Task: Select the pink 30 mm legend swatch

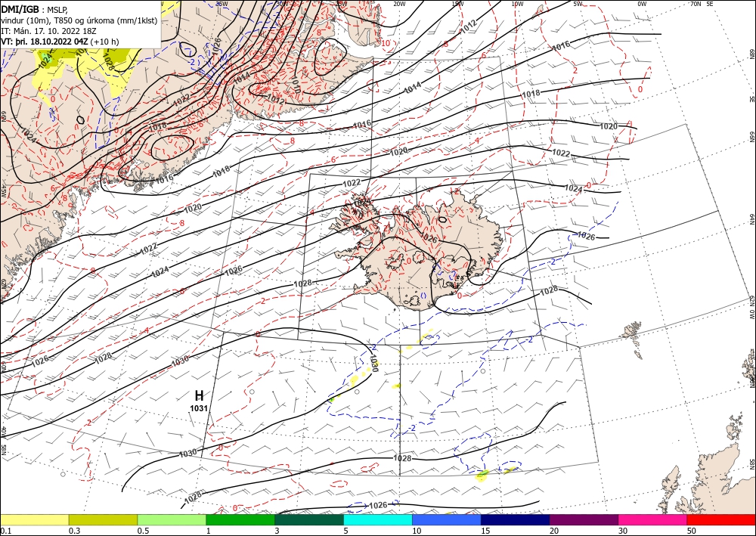Action: pyautogui.click(x=653, y=519)
